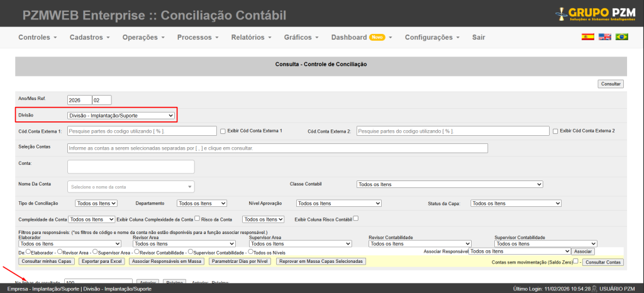This screenshot has width=644, height=293.
Task: Expand the Classe Contábil dropdown
Action: click(449, 184)
